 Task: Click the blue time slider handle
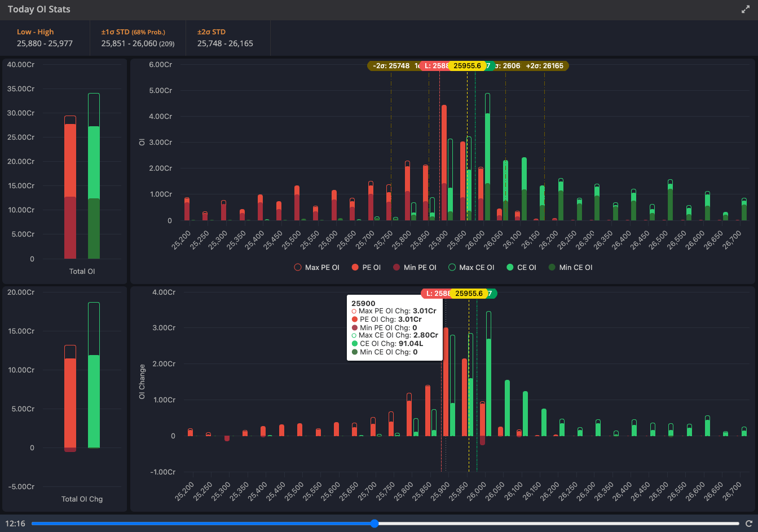374,524
